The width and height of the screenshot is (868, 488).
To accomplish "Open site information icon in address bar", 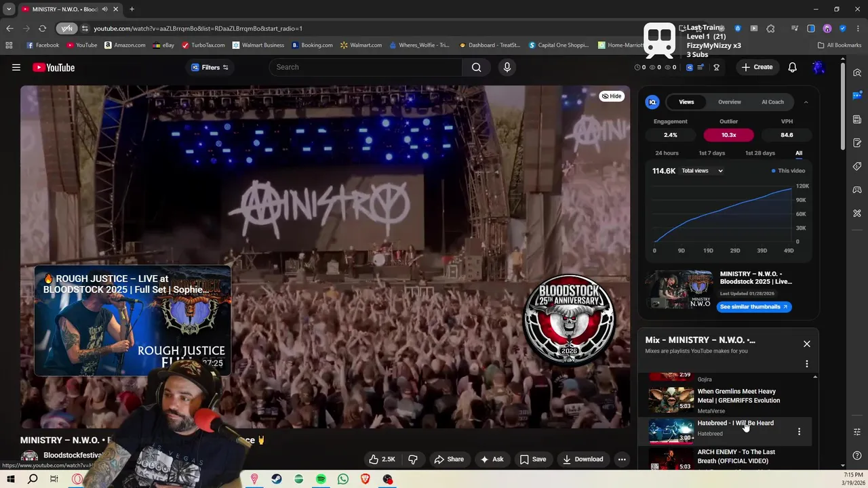I will tap(85, 28).
